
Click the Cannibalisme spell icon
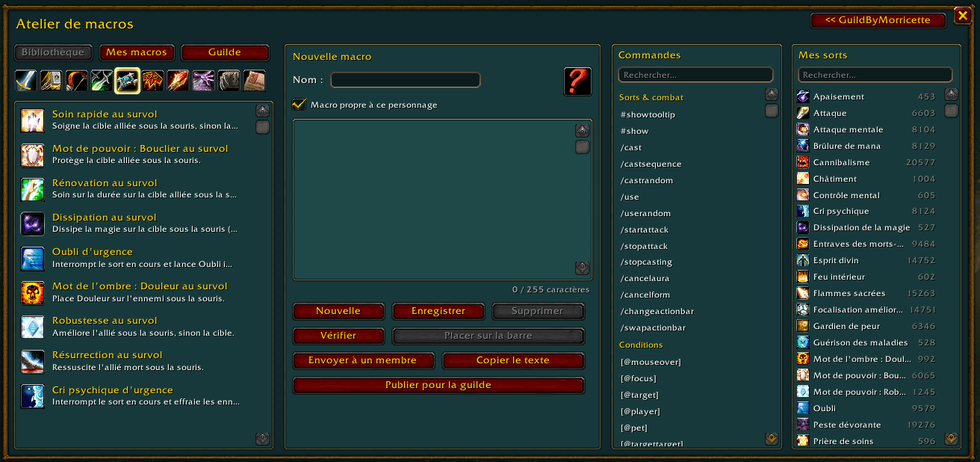coord(803,162)
